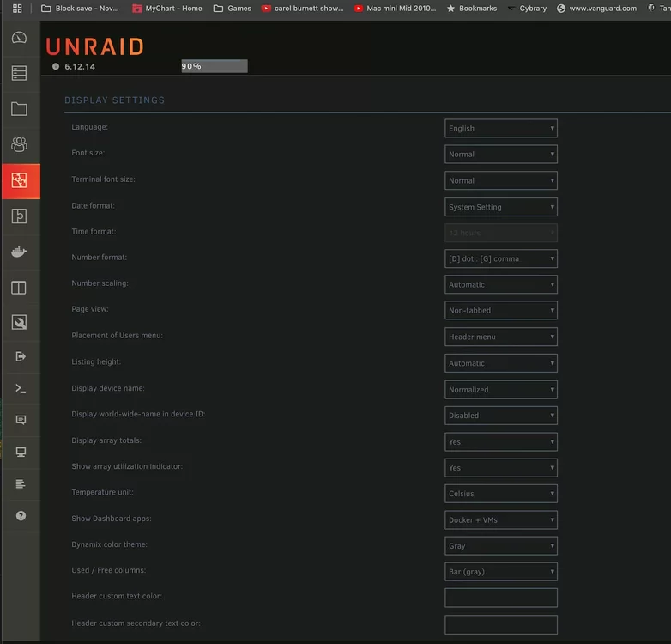Click the Logout arrow icon in sidebar
This screenshot has height=644, width=671.
(x=20, y=356)
